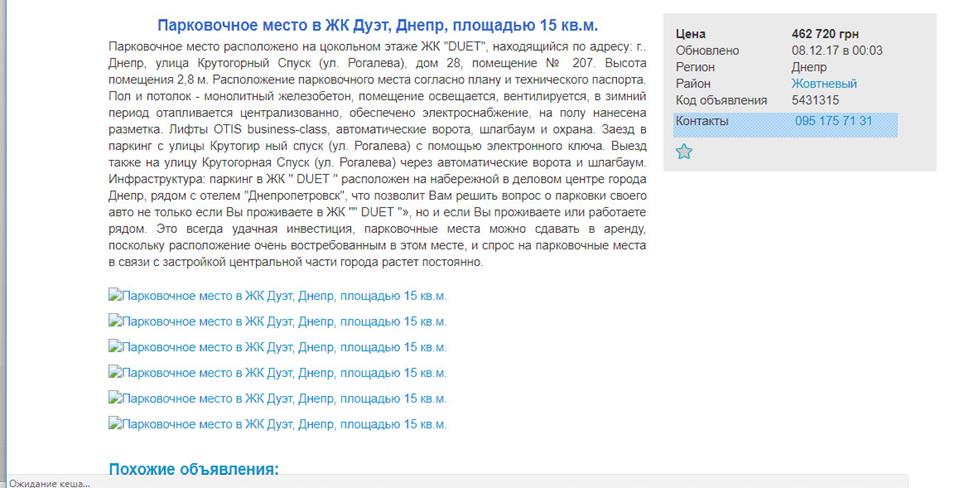This screenshot has height=488, width=974.
Task: Click the price value 462 720 грн
Action: click(x=825, y=34)
